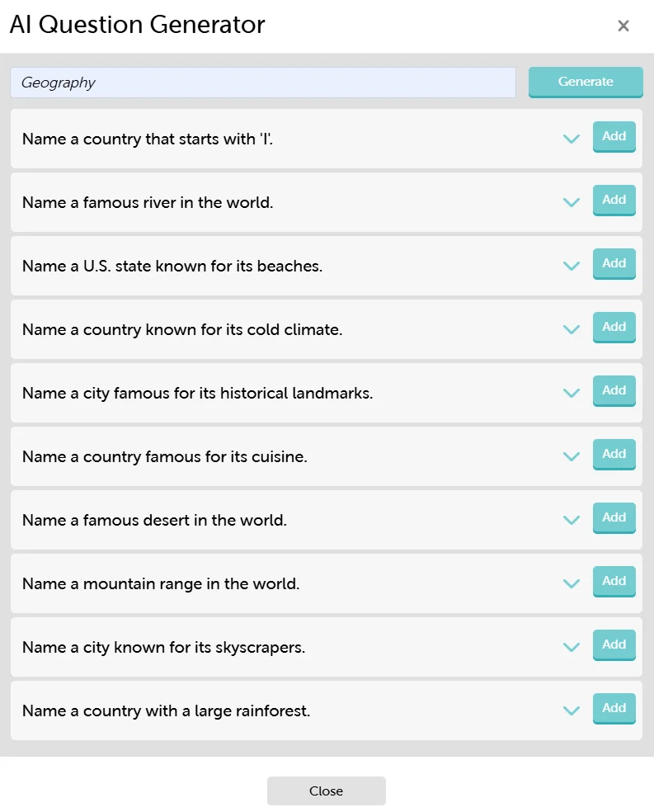This screenshot has width=654, height=812.
Task: Add the famous river question
Action: point(614,200)
